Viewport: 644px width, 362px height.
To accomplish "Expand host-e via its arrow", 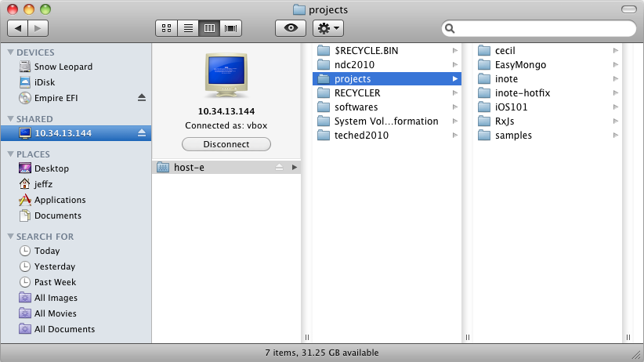I will pos(294,167).
